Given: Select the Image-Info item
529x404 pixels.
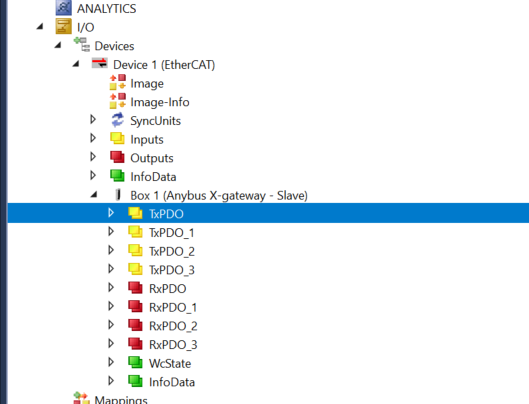Looking at the screenshot, I should (160, 102).
